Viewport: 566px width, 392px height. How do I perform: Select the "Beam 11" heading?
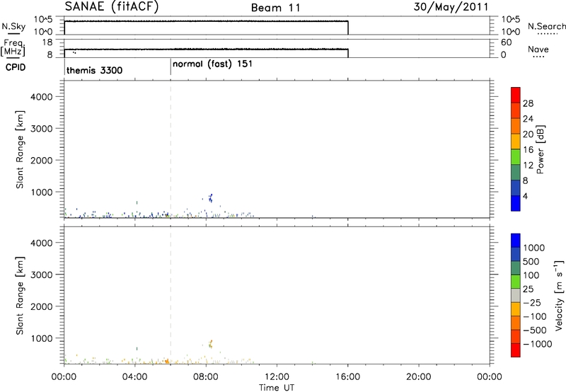[x=276, y=8]
